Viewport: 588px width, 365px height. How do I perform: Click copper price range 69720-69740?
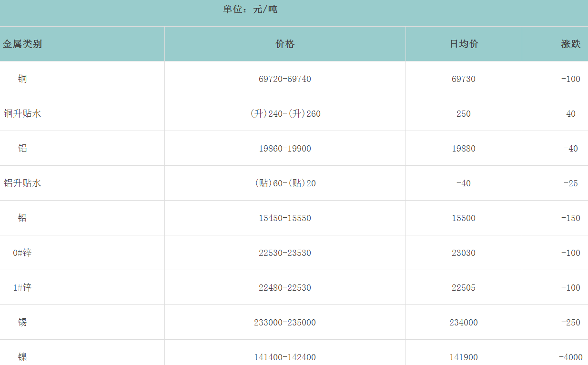coord(285,79)
